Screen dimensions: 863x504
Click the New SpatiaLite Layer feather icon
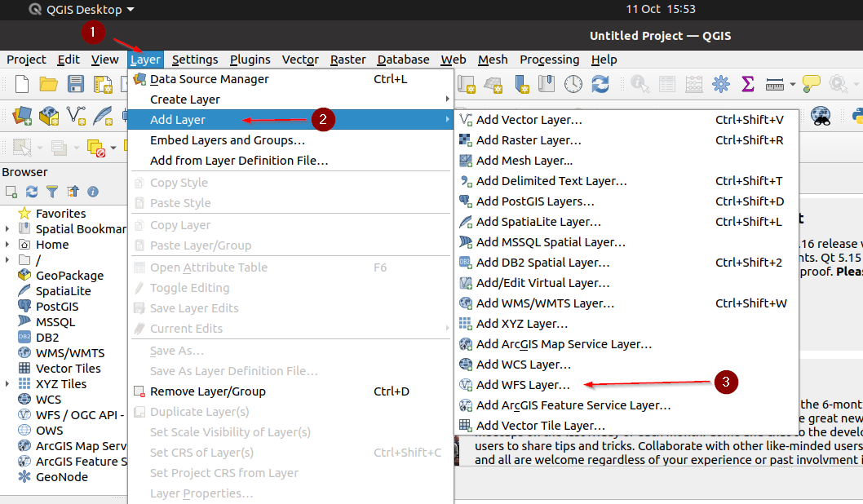(103, 116)
